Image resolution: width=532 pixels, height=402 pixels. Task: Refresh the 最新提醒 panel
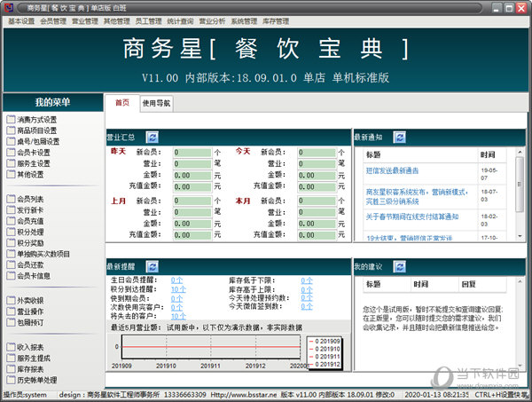(x=153, y=266)
